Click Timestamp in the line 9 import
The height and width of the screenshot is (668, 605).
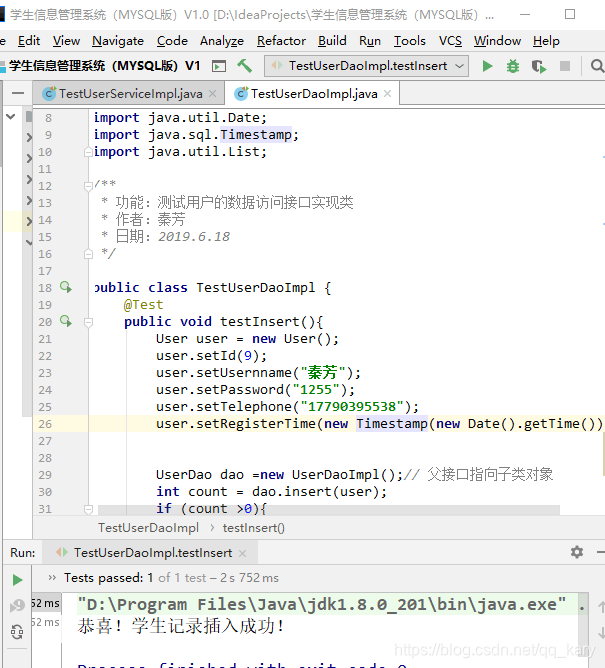tap(256, 135)
